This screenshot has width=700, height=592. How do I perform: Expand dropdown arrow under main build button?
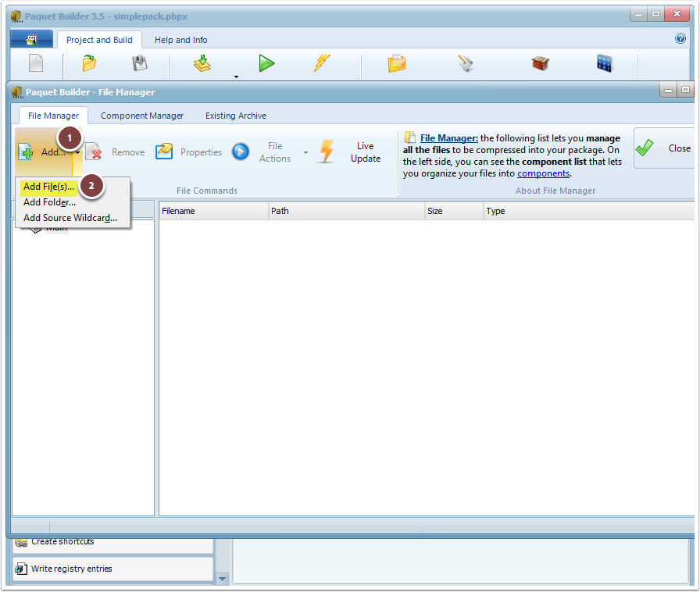(x=236, y=77)
